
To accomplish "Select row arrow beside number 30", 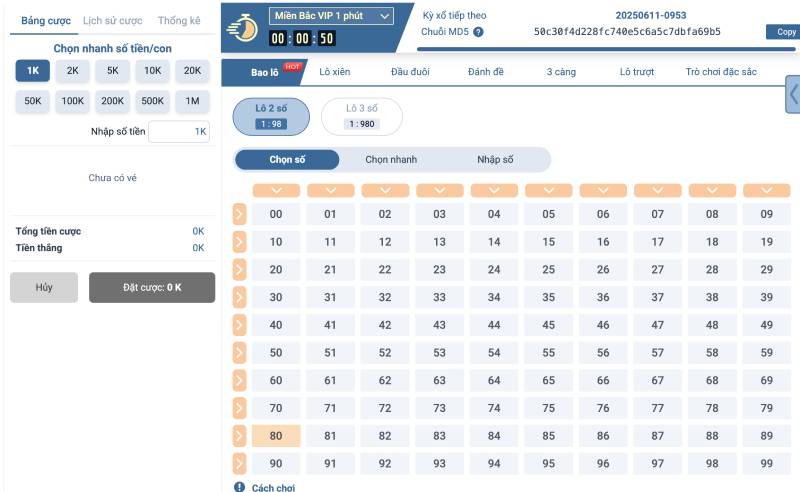I will [x=239, y=297].
